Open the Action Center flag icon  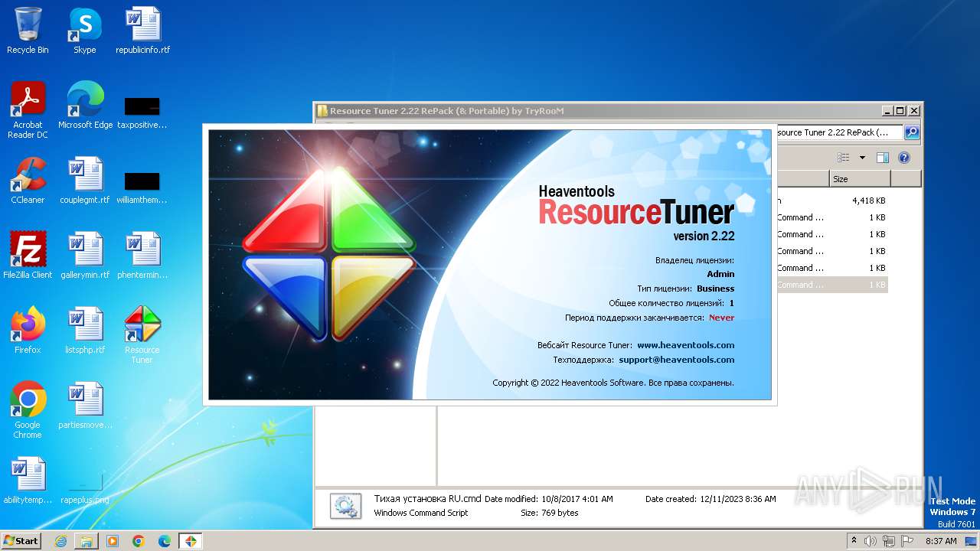click(x=906, y=541)
